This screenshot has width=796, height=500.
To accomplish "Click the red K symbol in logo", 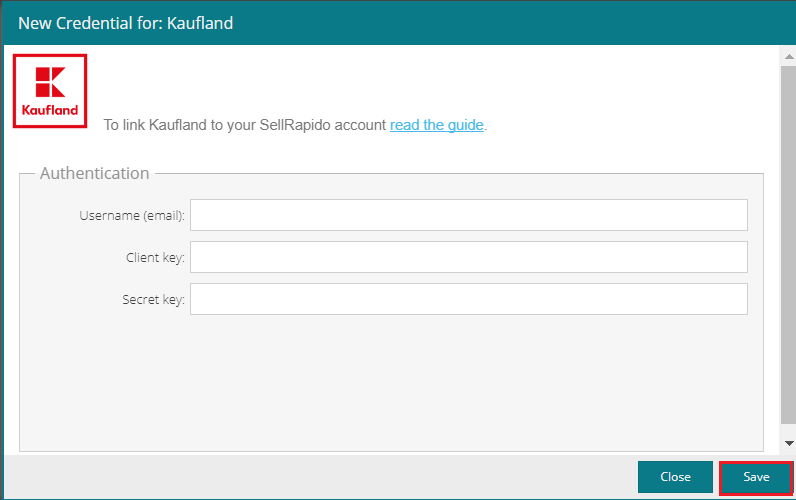I will tap(50, 82).
